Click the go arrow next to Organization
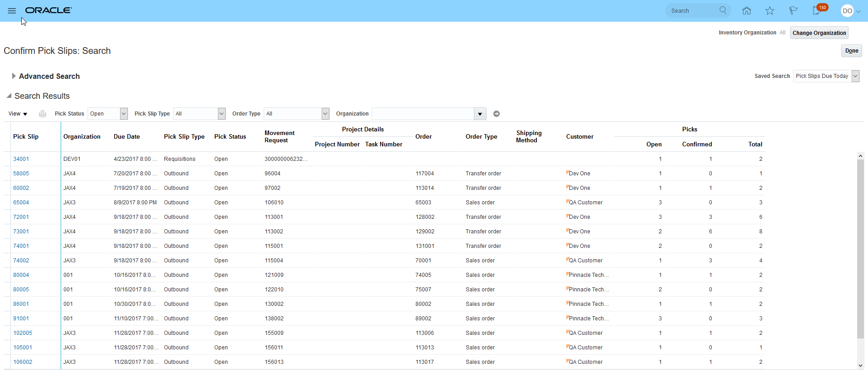The width and height of the screenshot is (868, 377). 497,114
